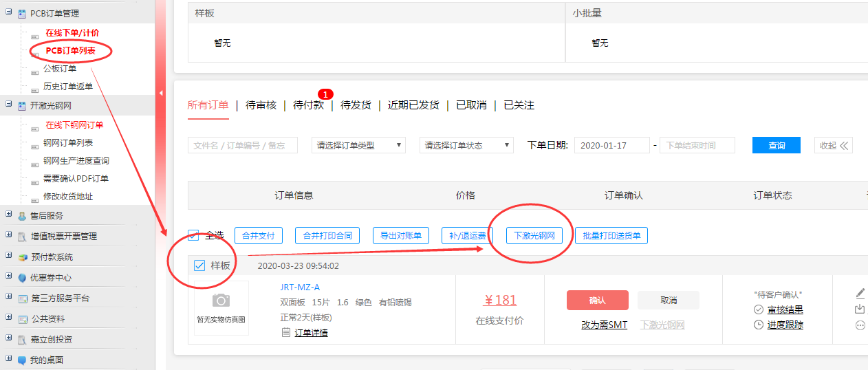Collapse the PCB订单管理 tree node
868x370 pixels.
pyautogui.click(x=9, y=13)
